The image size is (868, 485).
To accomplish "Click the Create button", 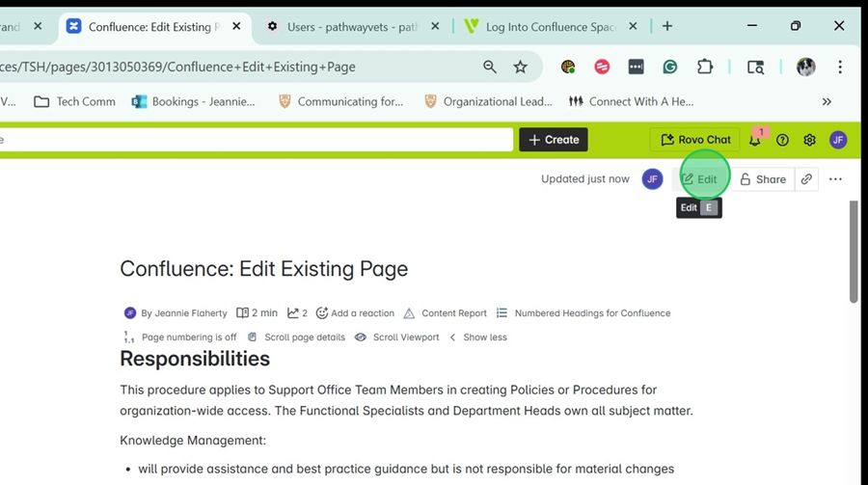I will [554, 140].
